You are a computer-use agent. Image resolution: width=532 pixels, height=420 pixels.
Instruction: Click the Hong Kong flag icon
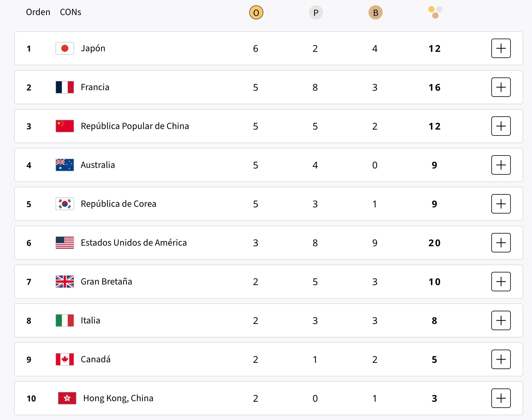(67, 398)
